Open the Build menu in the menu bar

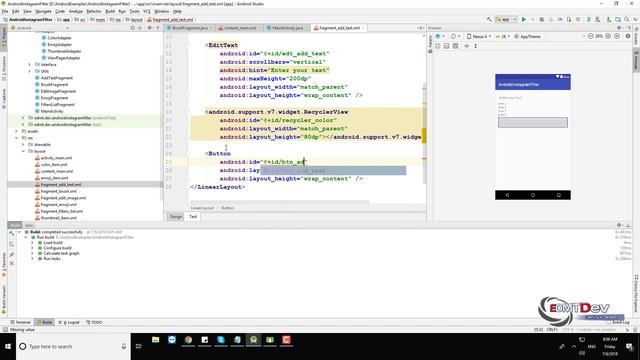110,11
